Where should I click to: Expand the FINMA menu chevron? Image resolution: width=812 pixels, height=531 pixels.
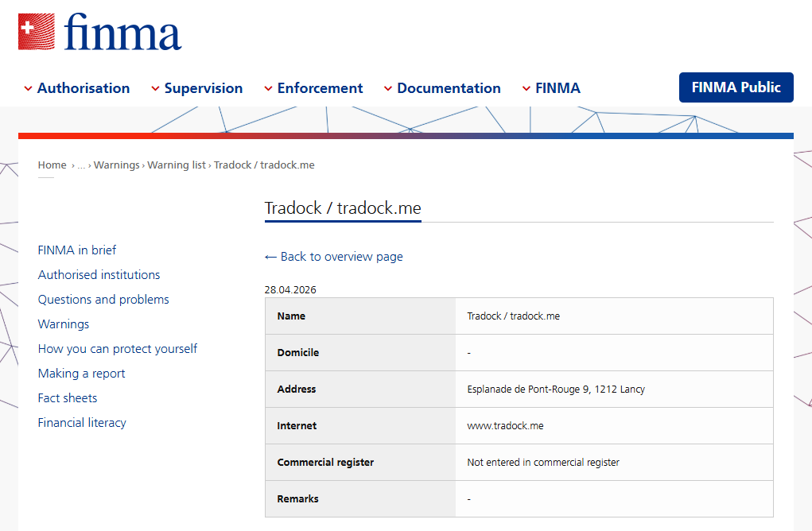526,88
